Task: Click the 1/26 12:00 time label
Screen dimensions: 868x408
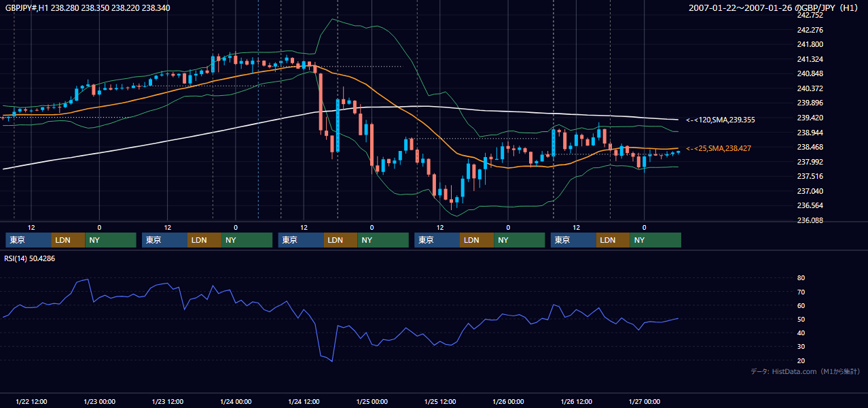Action: (576, 401)
